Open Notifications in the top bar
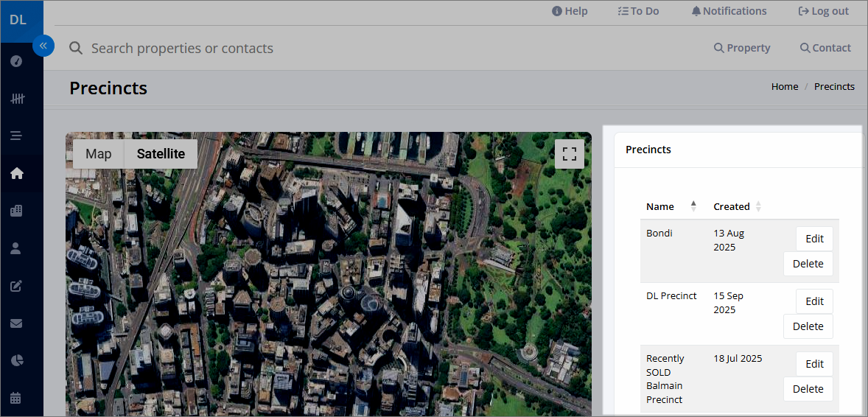Viewport: 868px width, 417px height. tap(729, 11)
